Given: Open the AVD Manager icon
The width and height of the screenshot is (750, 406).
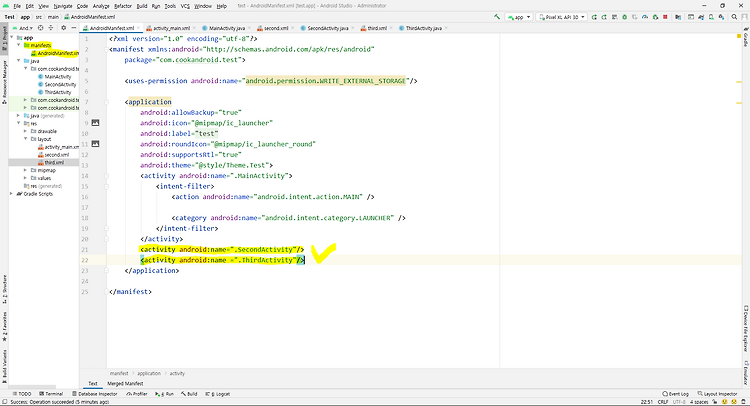Looking at the screenshot, I should pos(711,17).
